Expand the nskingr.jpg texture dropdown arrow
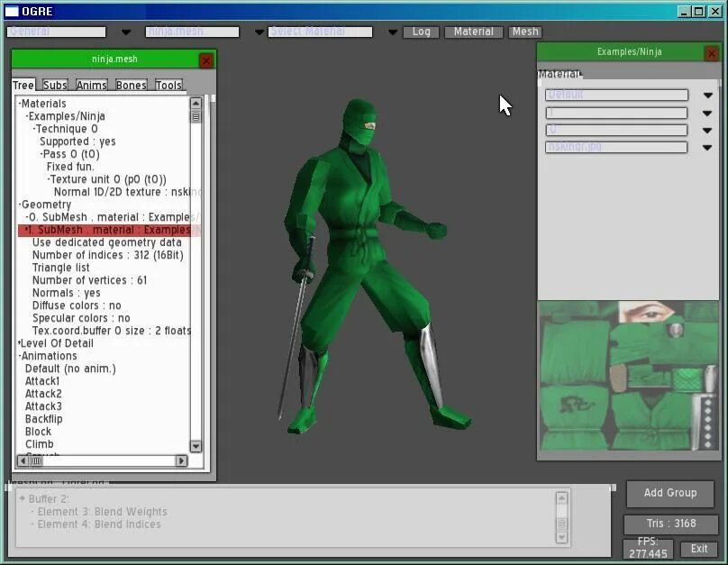The width and height of the screenshot is (728, 565). pos(707,148)
